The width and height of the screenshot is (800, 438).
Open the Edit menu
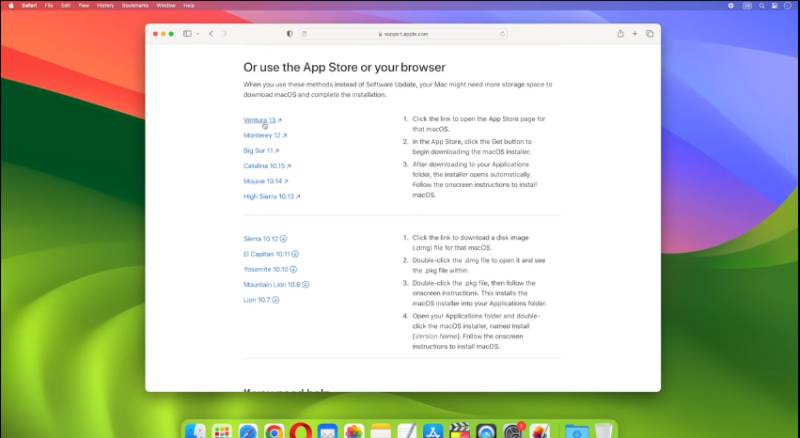click(66, 6)
